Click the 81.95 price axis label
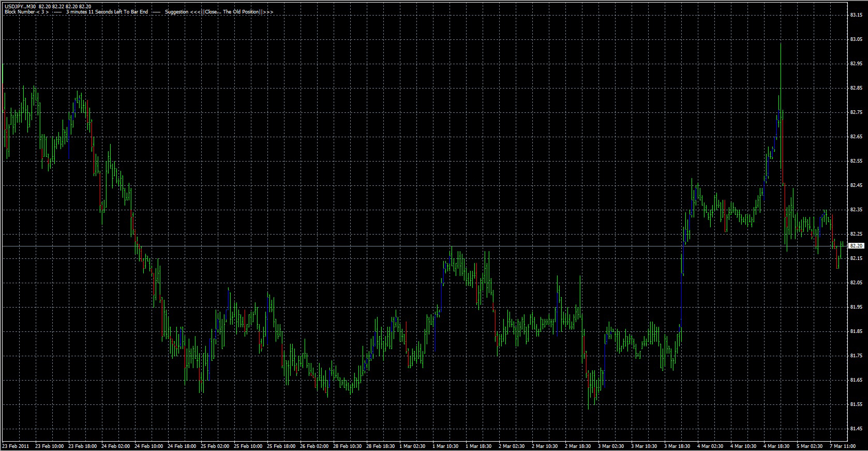This screenshot has height=451, width=868. 856,307
